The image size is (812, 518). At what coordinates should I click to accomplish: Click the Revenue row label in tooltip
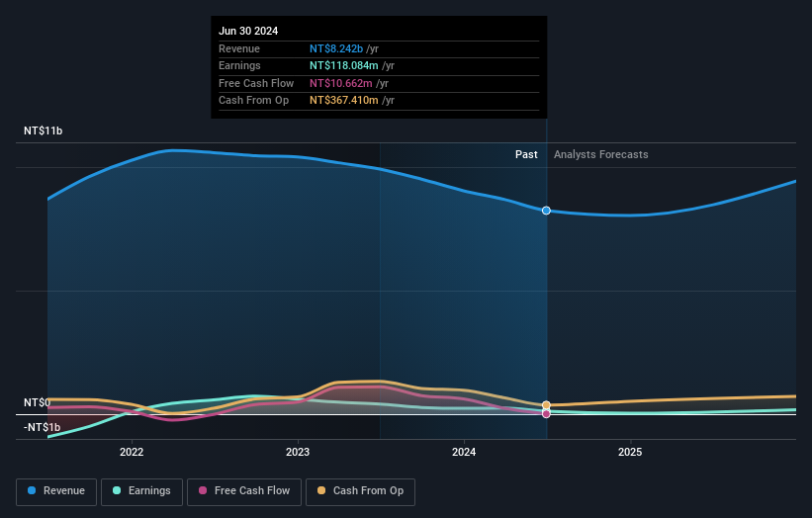click(239, 48)
